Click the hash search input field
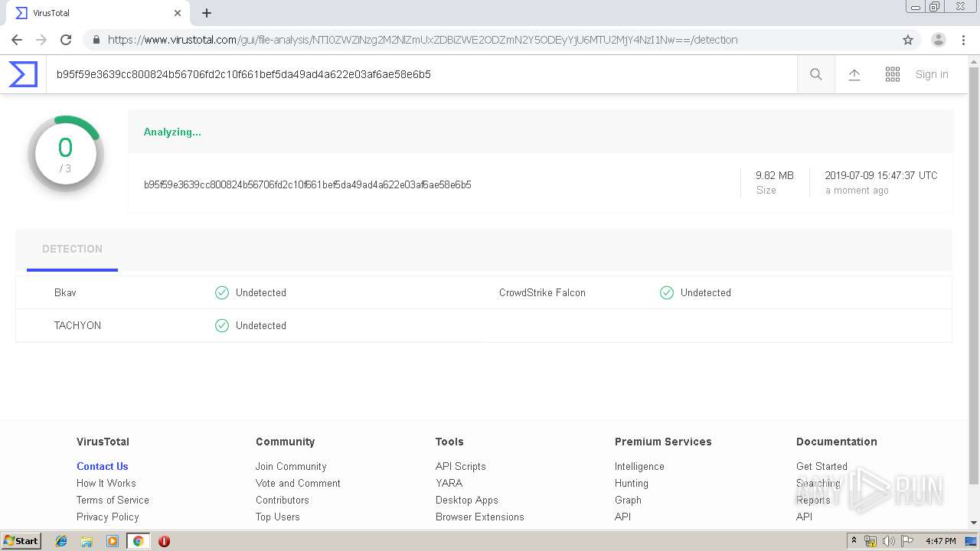Image resolution: width=980 pixels, height=551 pixels. [x=421, y=74]
